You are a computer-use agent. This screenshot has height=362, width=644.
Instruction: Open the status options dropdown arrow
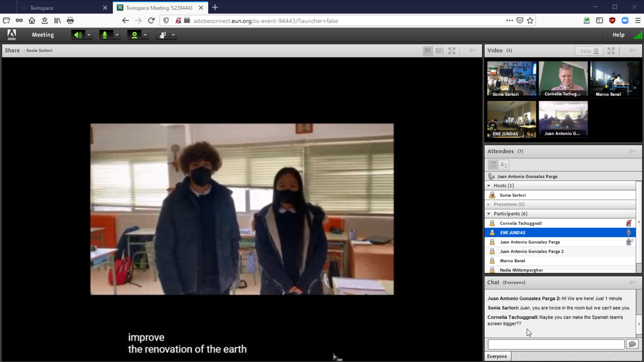point(173,35)
